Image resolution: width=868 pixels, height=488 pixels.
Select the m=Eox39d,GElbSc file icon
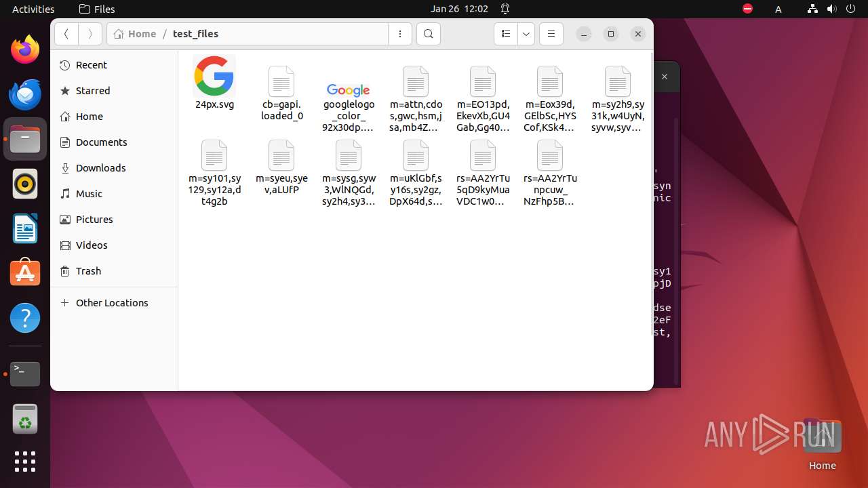tap(550, 81)
